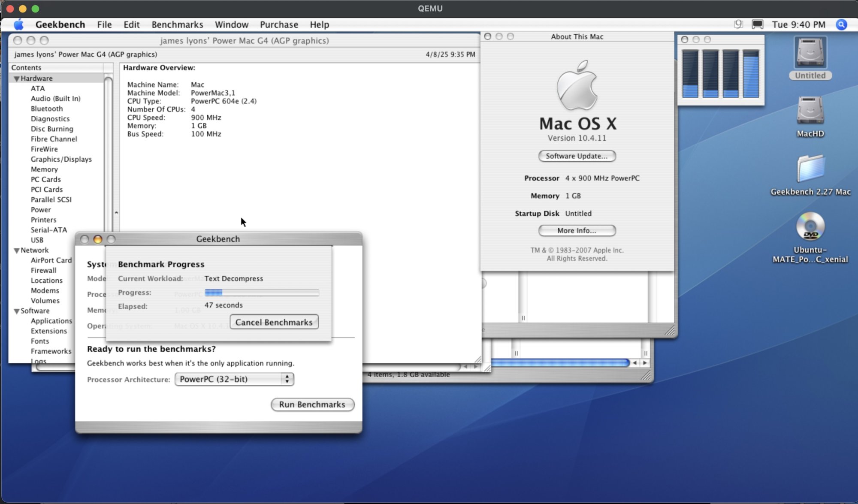Click the Apple logo in About This Mac
Viewport: 858px width, 504px height.
pyautogui.click(x=577, y=85)
